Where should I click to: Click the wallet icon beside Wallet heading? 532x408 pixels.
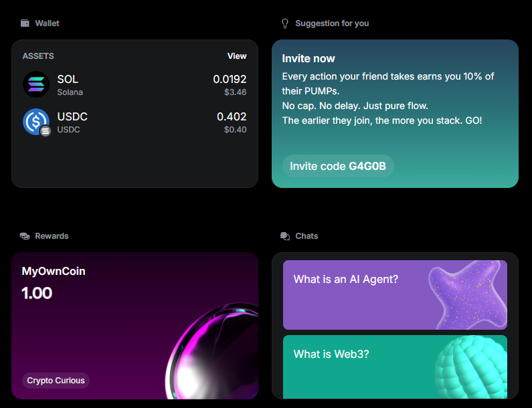[25, 23]
